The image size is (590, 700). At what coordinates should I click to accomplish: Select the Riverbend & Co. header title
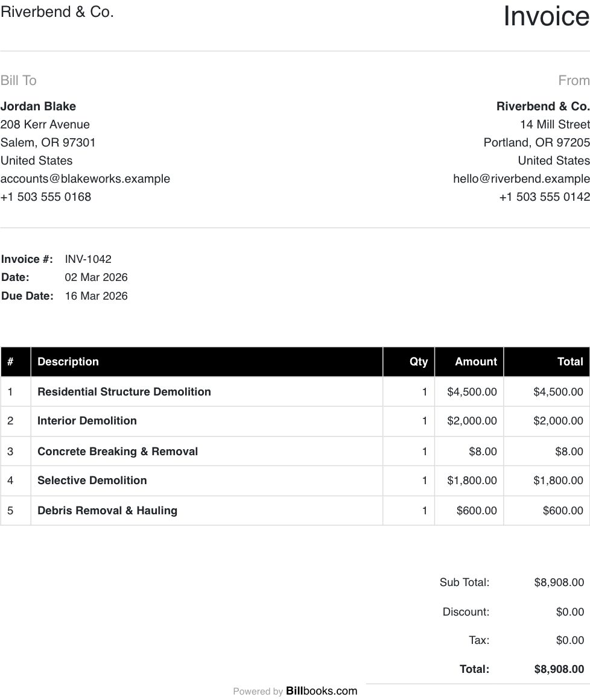pos(57,11)
